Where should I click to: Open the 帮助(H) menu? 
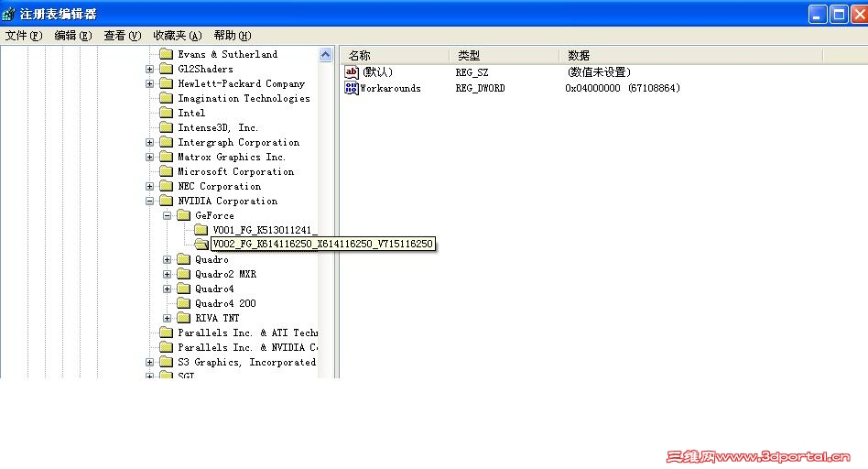(x=233, y=36)
